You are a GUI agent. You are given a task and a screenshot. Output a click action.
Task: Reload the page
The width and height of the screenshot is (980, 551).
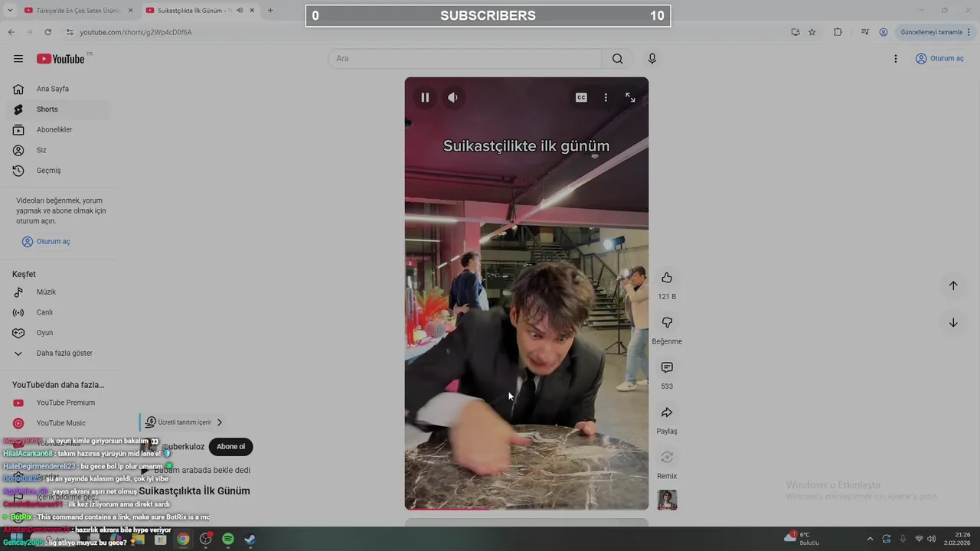(x=47, y=32)
